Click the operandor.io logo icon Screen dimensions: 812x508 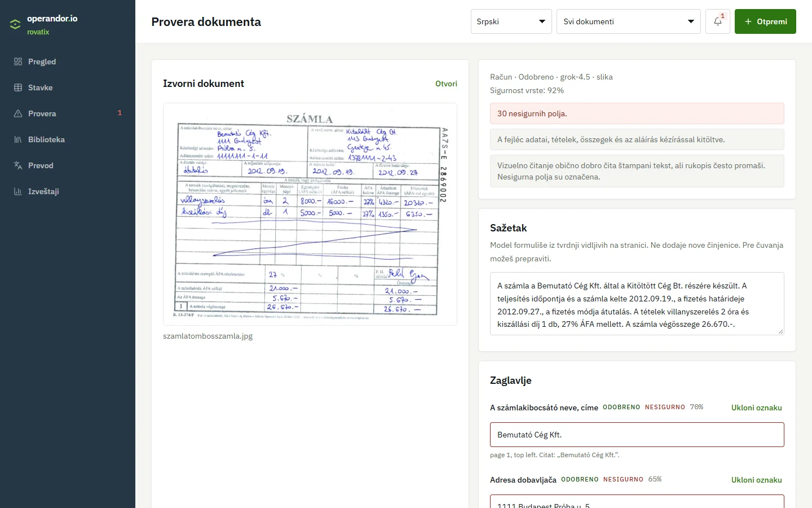click(15, 24)
